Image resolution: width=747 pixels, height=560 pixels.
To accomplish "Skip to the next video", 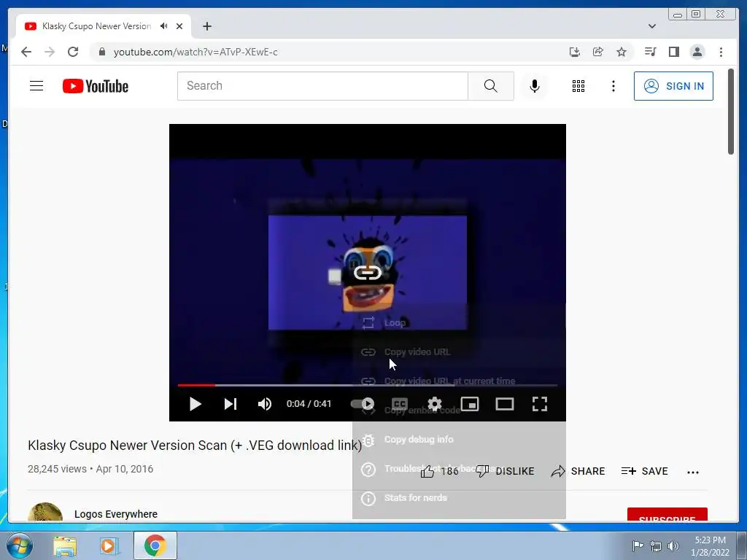I will click(230, 404).
